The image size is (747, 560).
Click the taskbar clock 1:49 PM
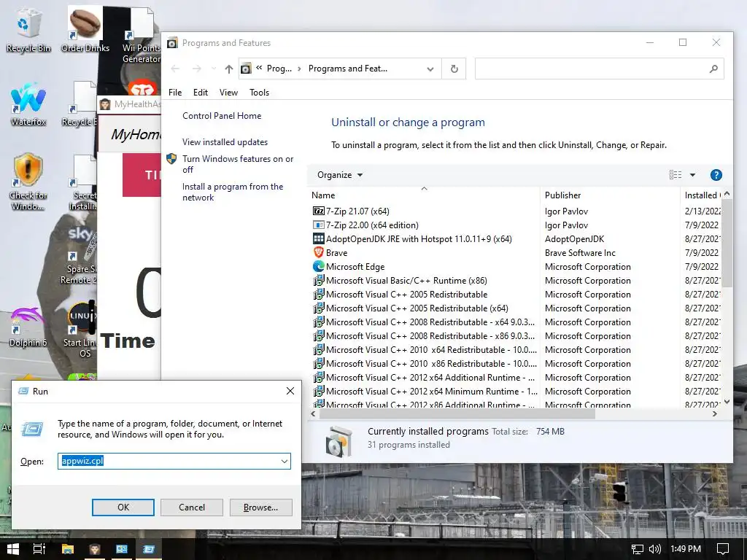(x=686, y=549)
